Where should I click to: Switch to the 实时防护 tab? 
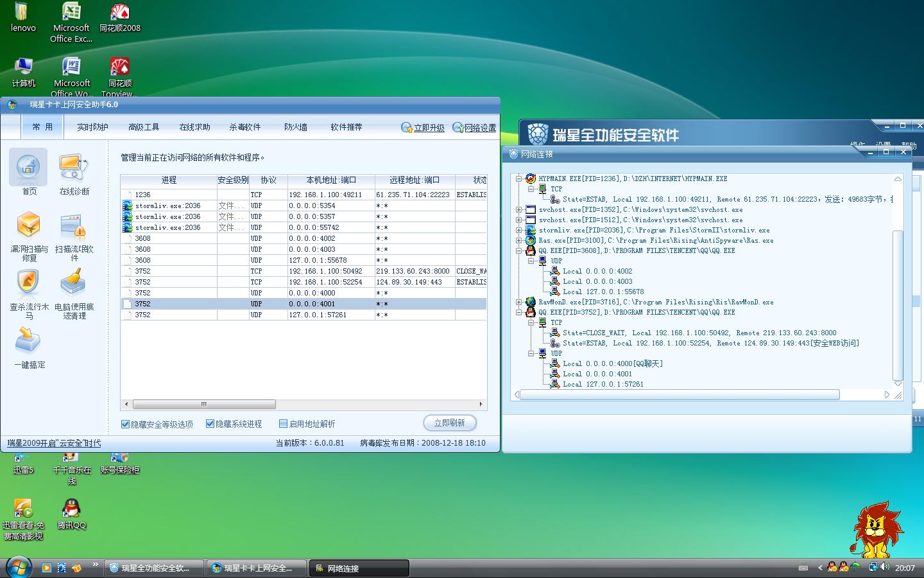tap(92, 127)
